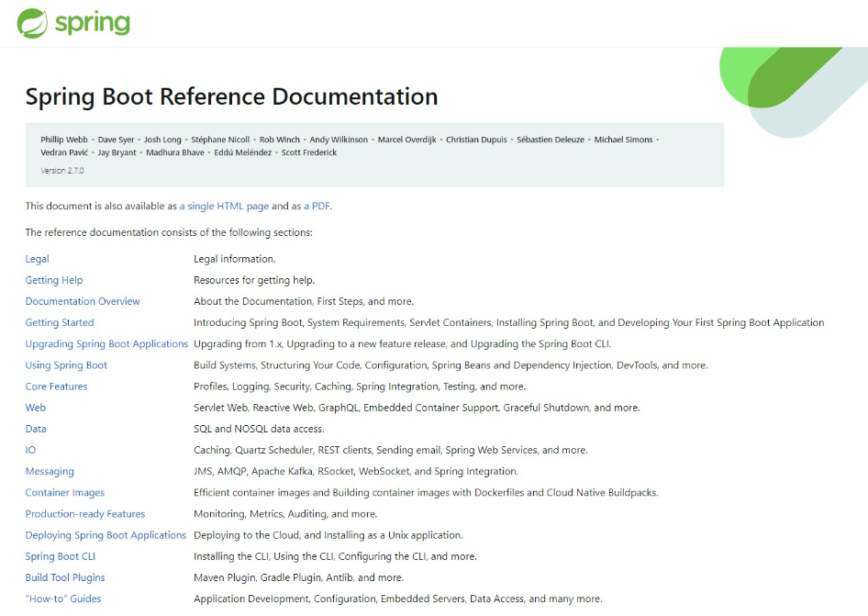Go to Getting Help section
Image resolution: width=868 pixels, height=616 pixels.
pos(54,280)
